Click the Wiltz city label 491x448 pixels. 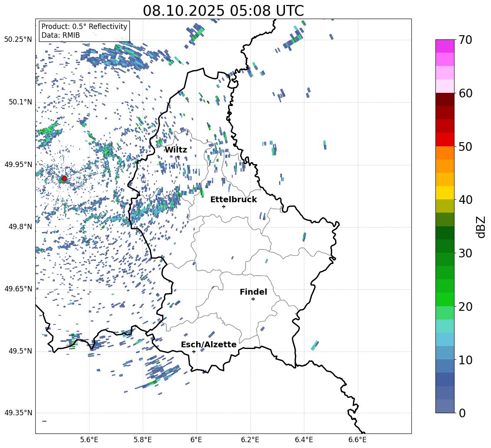click(176, 150)
